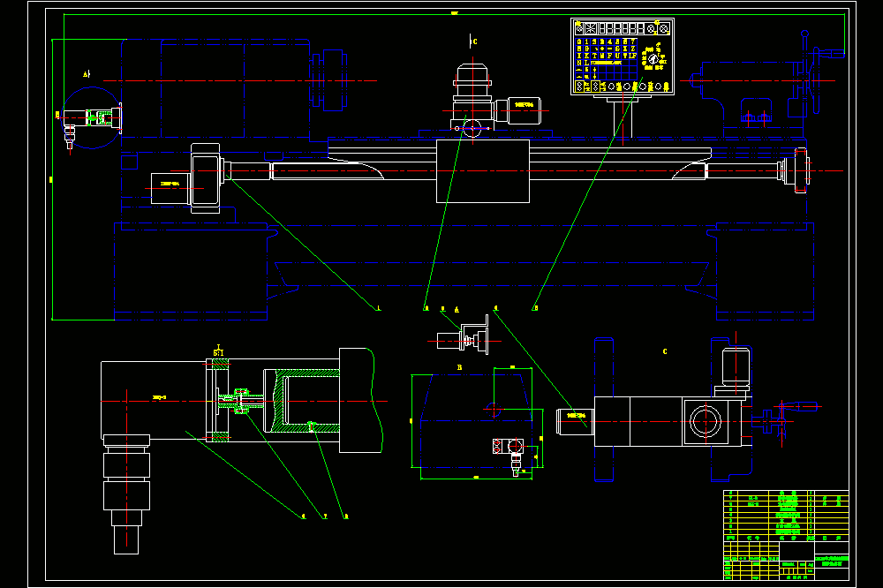Select the view B label
Viewport: 883px width, 588px height.
(459, 367)
